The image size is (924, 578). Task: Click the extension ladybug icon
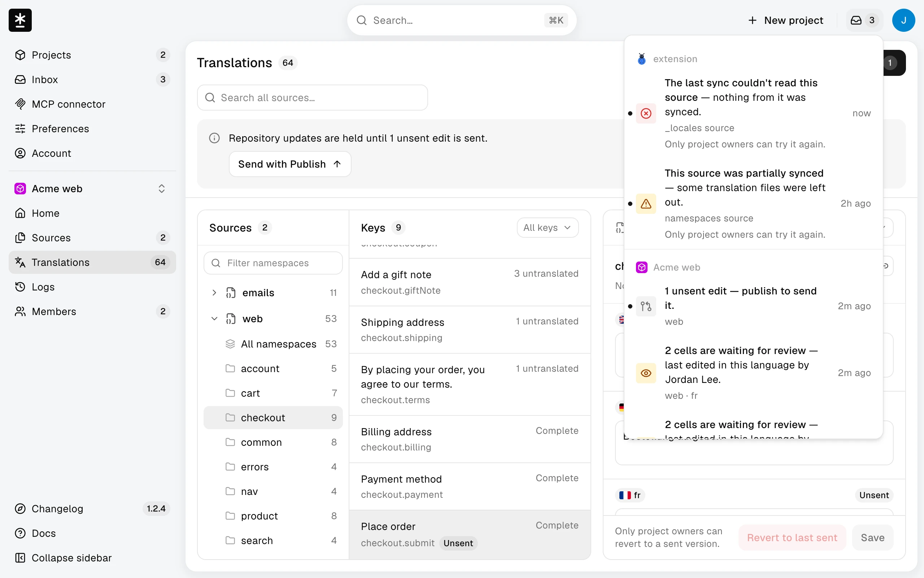coord(641,59)
